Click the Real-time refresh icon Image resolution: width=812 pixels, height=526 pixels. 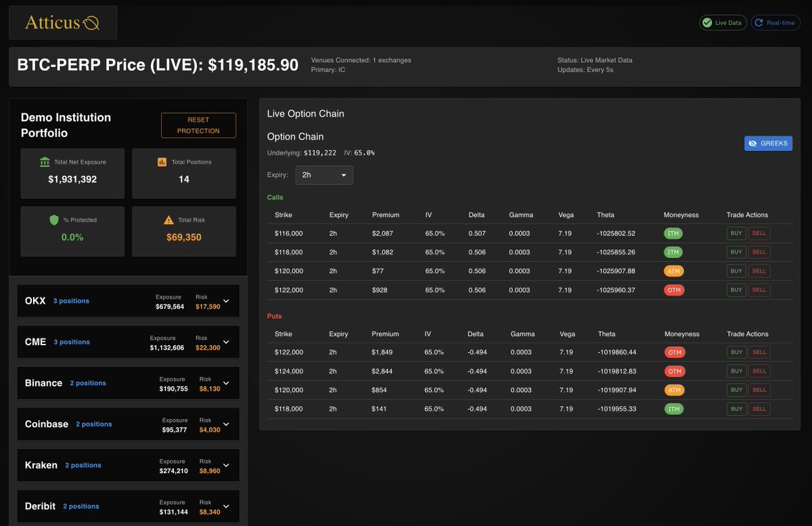click(759, 23)
